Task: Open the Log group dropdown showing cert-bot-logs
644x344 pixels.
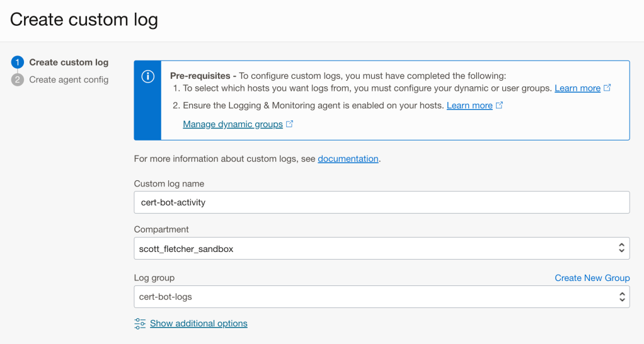Action: 381,297
